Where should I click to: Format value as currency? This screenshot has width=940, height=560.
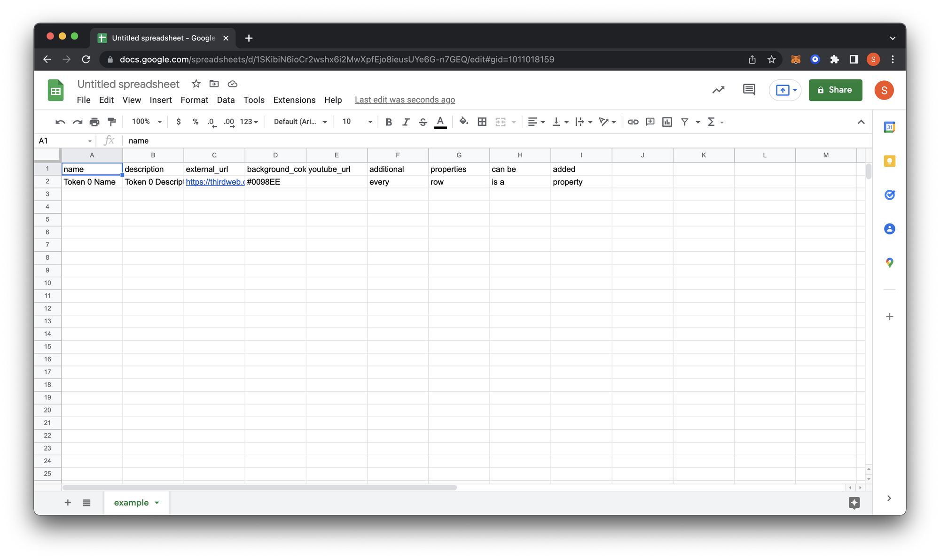coord(179,122)
